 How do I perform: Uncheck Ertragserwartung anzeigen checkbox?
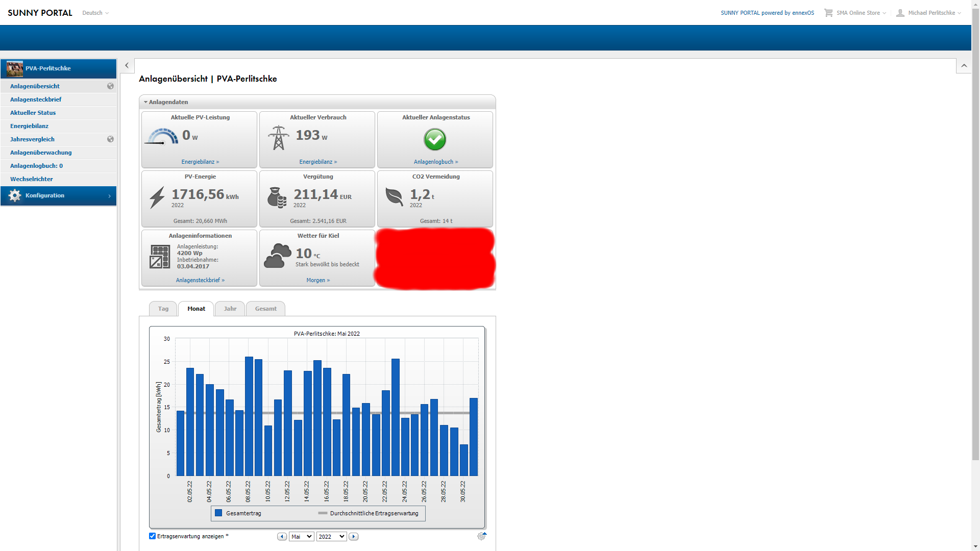152,536
